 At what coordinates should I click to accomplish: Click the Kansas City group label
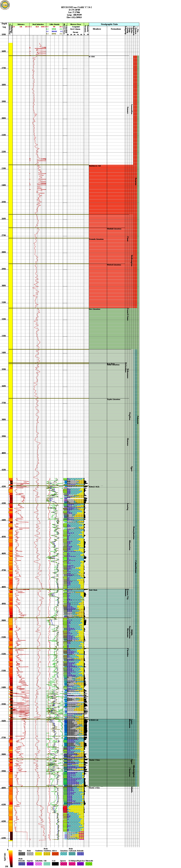(x=127, y=594)
